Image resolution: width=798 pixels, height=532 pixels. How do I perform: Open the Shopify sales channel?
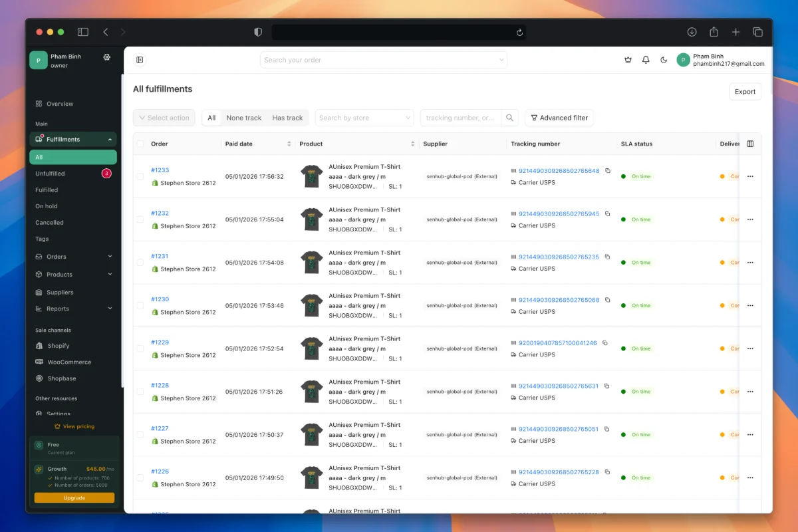pos(60,345)
